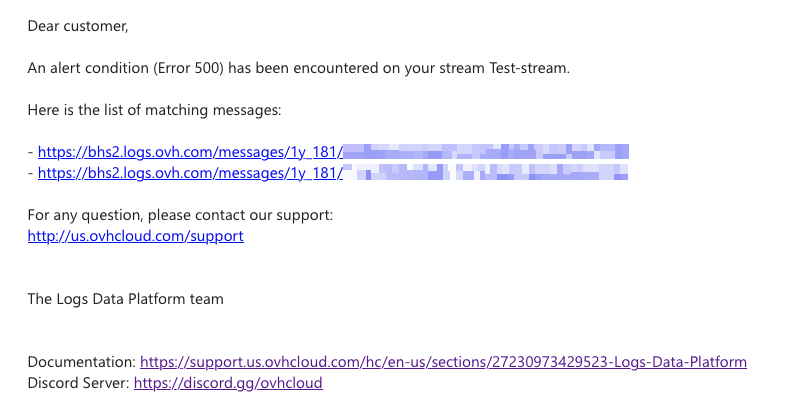The image size is (793, 406).
Task: Click 'The Logs Data Platform team' signature
Action: (125, 299)
